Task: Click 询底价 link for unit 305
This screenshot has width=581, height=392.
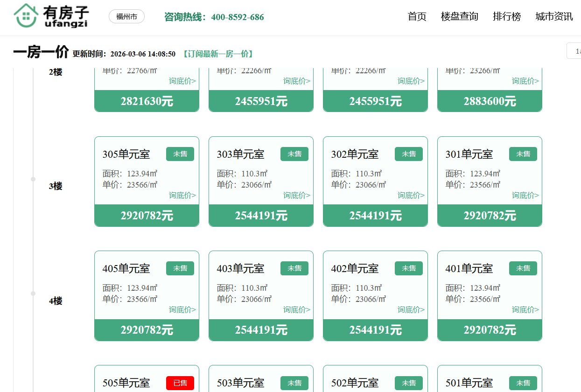Action: 182,195
